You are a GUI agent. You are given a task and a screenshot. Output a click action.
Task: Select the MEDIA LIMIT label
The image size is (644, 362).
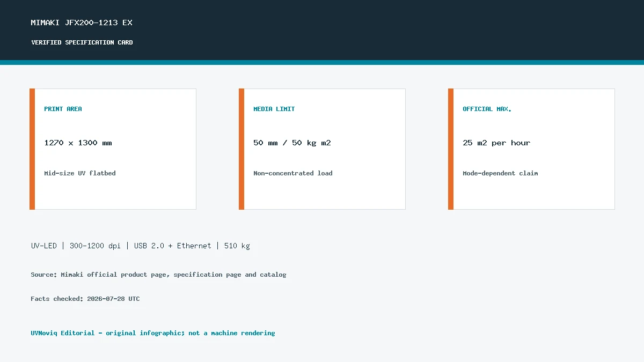coord(274,109)
